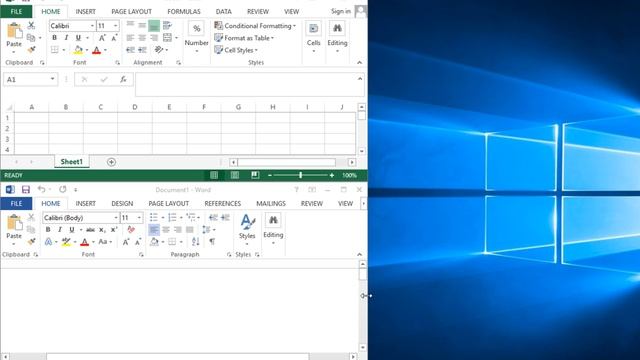
Task: Toggle Show/Hide paragraph marks in Word
Action: (212, 242)
